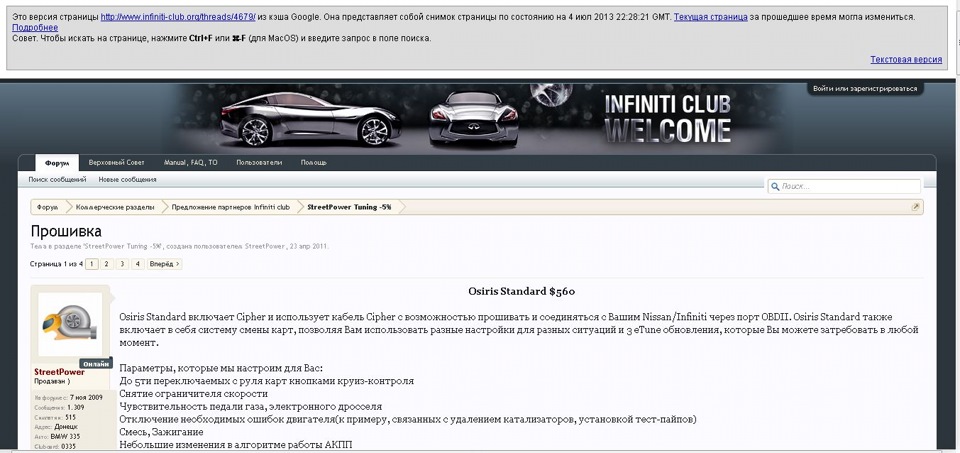Open 'Коммерческие разделы' breadcrumb
Screen dimensions: 960x453
(x=115, y=208)
